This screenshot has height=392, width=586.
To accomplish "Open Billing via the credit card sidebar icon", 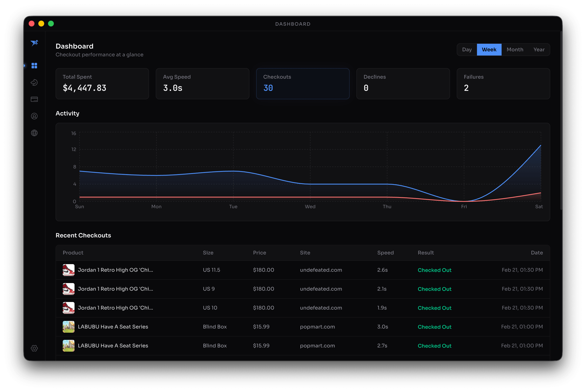I will (34, 99).
